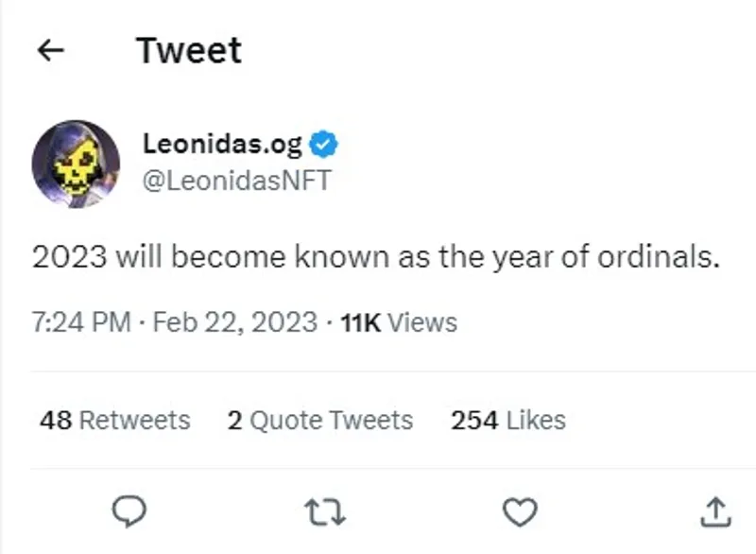
Task: Click the word Views beside 11K
Action: [x=422, y=322]
